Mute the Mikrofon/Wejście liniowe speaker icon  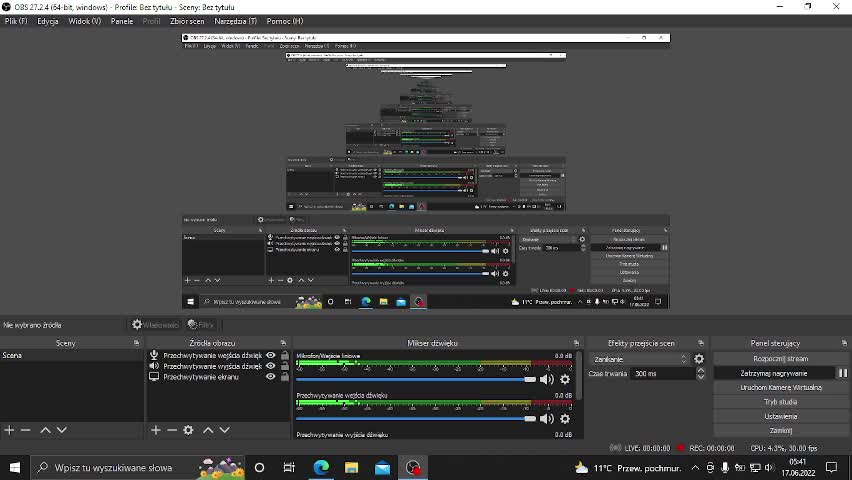546,379
